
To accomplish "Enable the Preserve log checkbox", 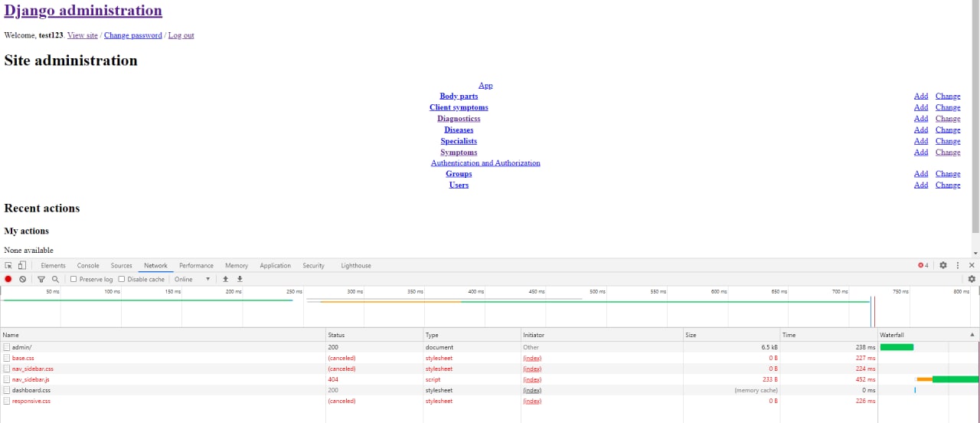I will (73, 279).
